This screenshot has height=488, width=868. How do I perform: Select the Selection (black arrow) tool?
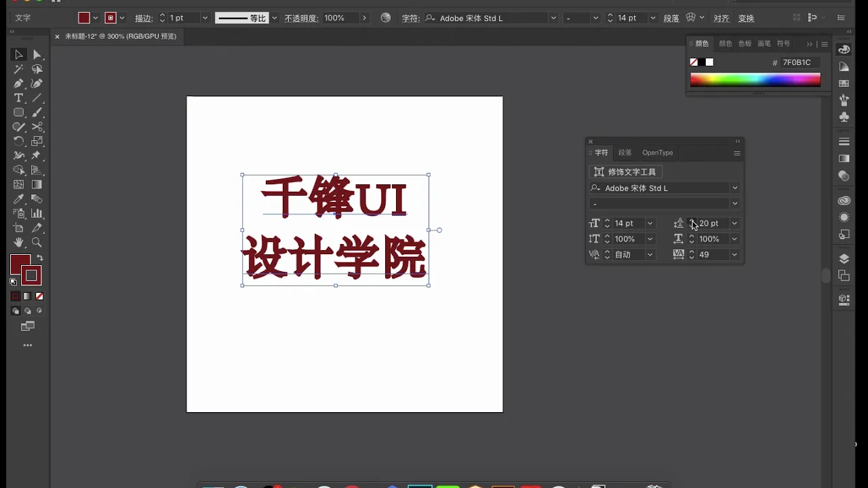click(19, 55)
